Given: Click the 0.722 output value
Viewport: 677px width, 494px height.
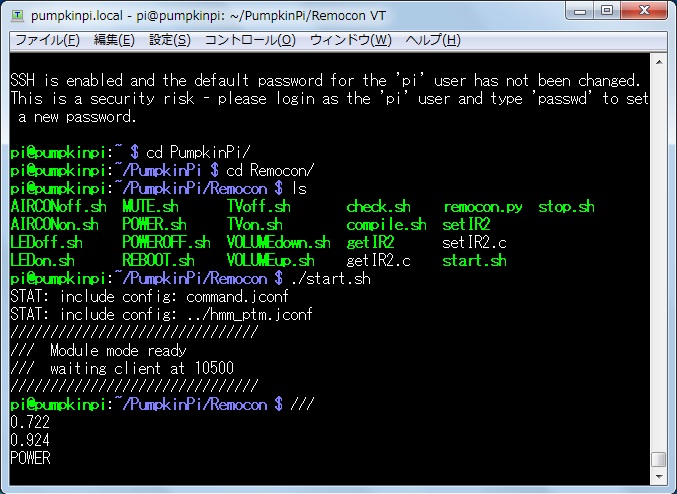Looking at the screenshot, I should [x=30, y=422].
